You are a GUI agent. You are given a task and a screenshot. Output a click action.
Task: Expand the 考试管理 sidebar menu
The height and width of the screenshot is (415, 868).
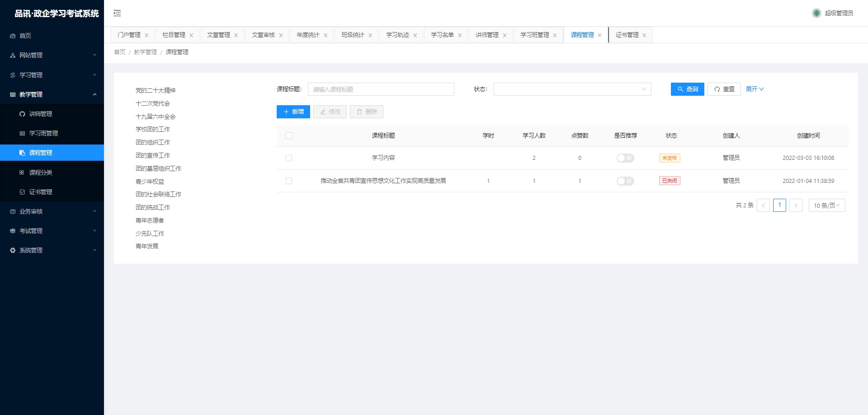click(x=52, y=231)
